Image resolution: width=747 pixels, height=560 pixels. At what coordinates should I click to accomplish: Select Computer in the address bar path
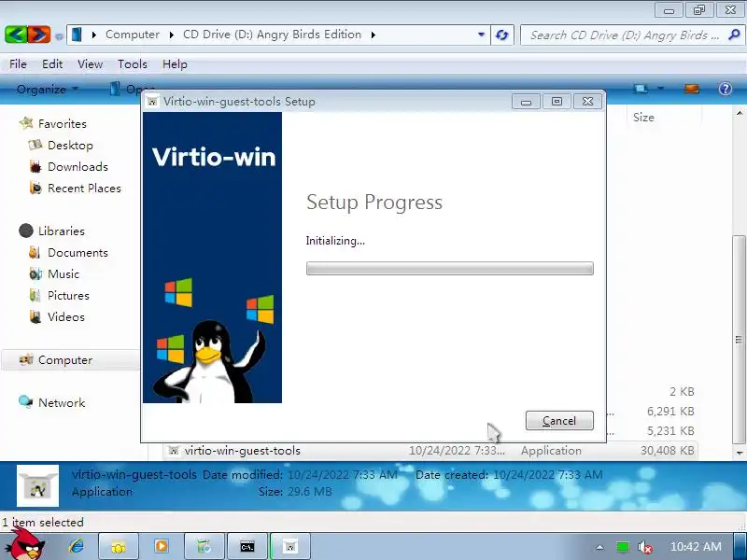click(133, 35)
